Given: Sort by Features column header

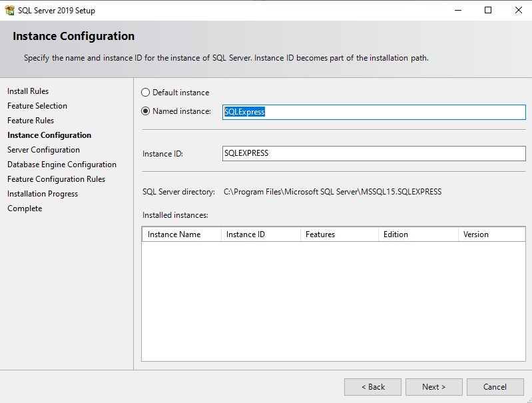Looking at the screenshot, I should click(340, 234).
